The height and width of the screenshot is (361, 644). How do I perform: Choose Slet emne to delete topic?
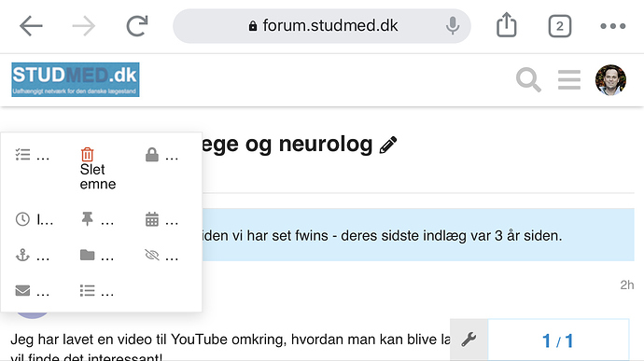tap(98, 169)
